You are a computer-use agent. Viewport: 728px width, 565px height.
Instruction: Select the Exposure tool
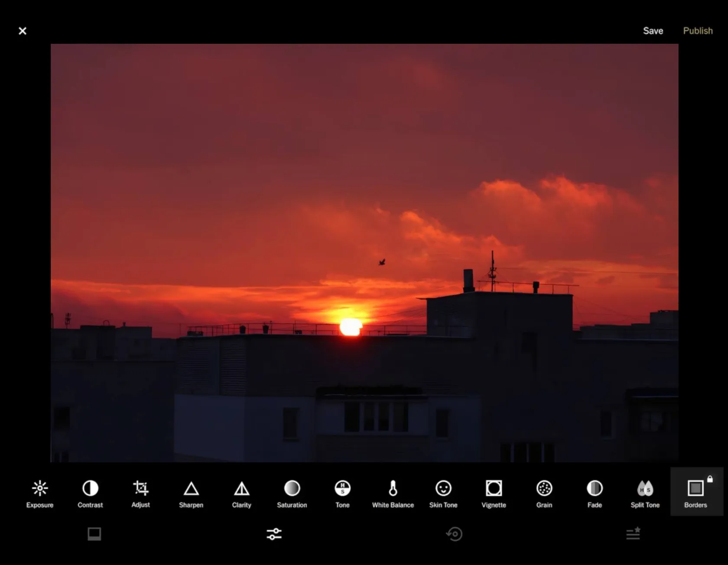[40, 493]
